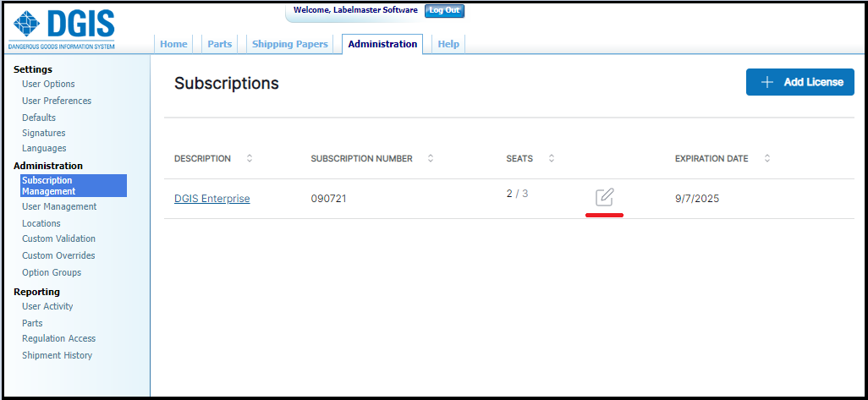Open Regulation Access report
Viewport: 868px width, 400px height.
point(58,338)
